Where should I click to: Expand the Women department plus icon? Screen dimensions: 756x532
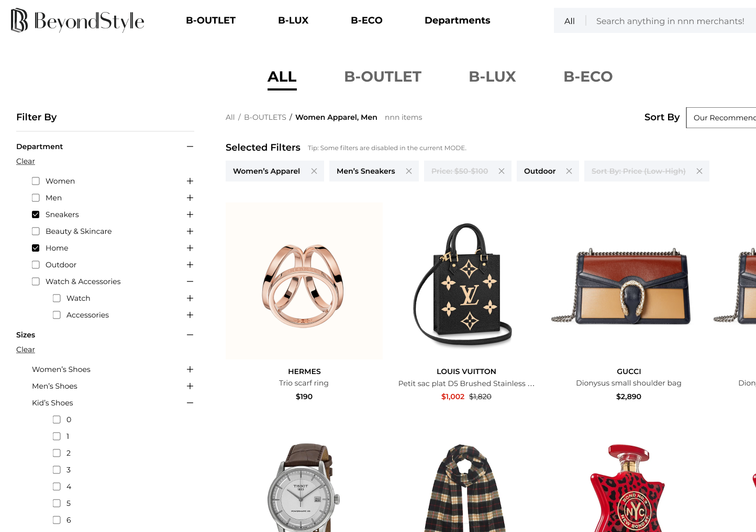[190, 181]
